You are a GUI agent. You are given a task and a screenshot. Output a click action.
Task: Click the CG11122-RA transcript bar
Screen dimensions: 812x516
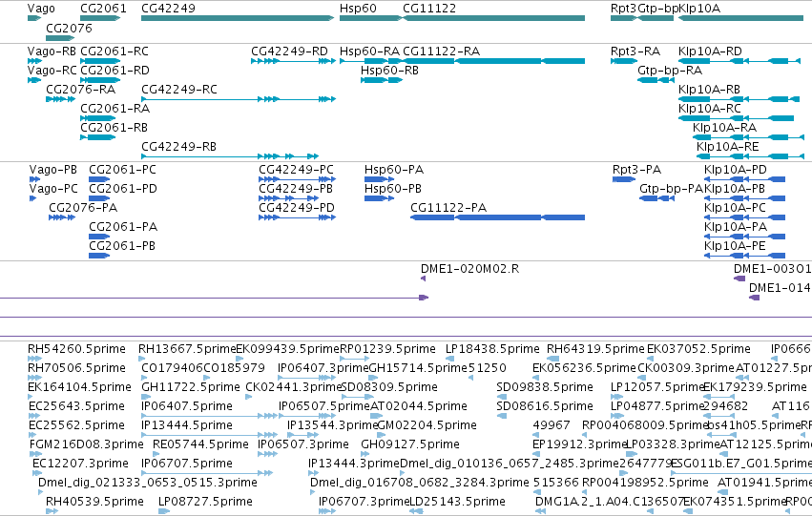(x=494, y=61)
